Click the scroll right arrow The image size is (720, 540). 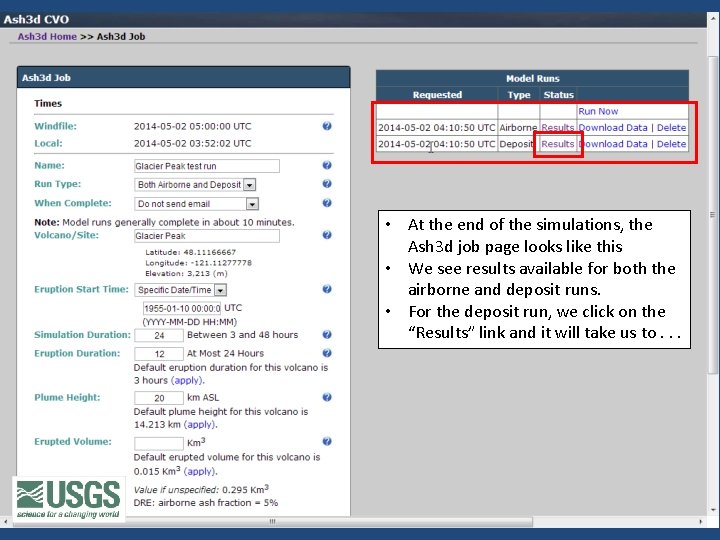tap(701, 522)
